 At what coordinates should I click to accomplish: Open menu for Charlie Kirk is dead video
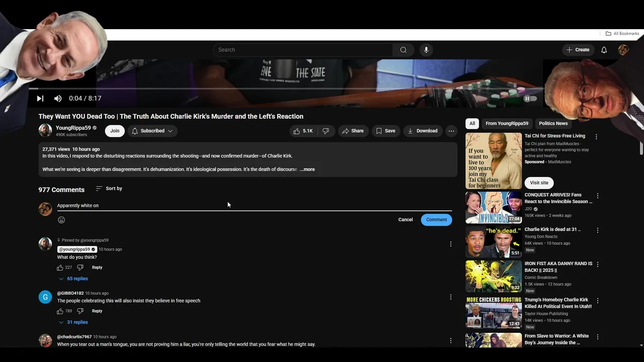click(598, 230)
